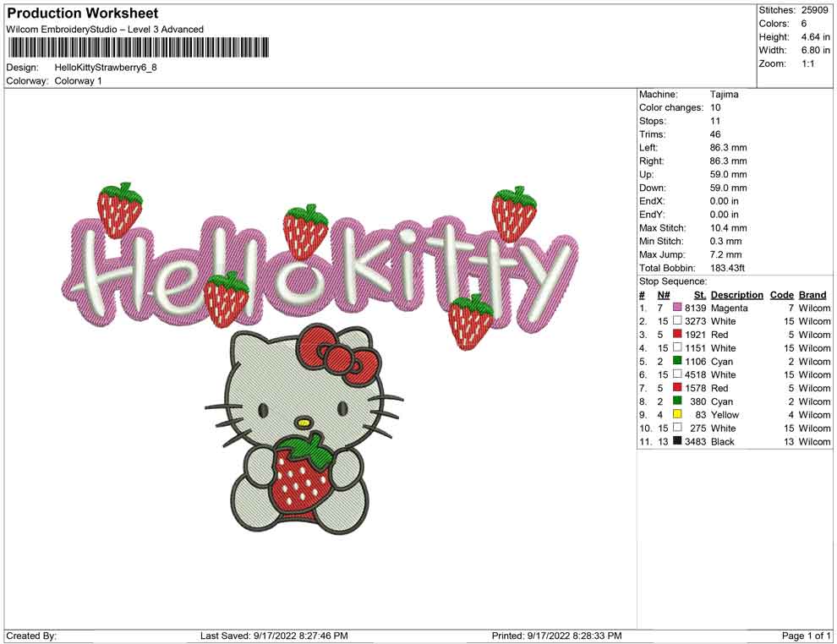Click the barcode under the worksheet title

pos(139,47)
